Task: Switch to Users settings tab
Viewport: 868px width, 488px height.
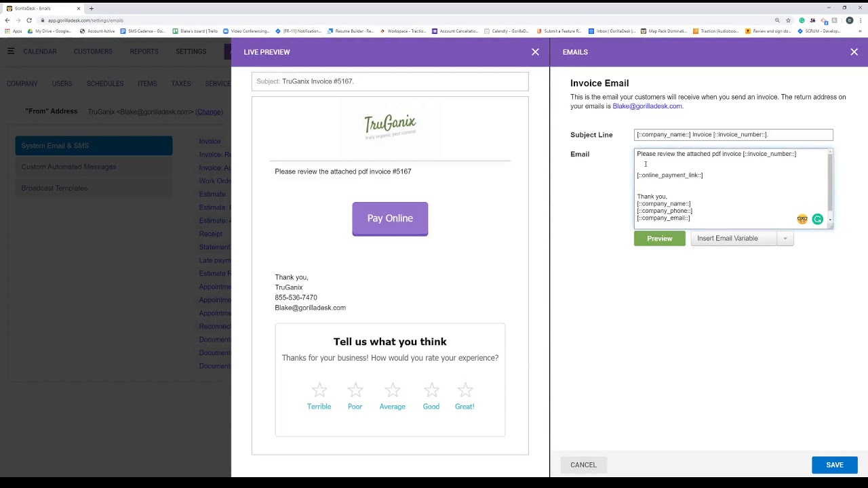Action: (x=62, y=84)
